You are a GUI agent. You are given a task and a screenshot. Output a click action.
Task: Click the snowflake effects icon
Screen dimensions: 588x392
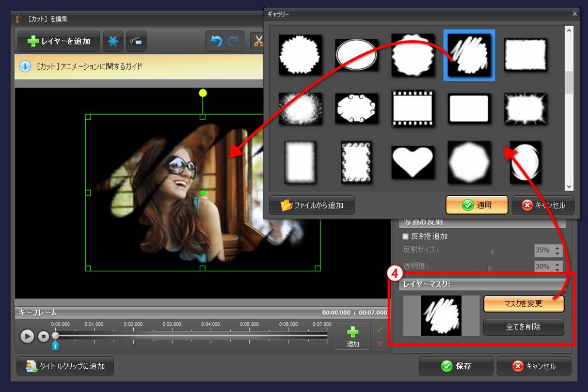[113, 41]
